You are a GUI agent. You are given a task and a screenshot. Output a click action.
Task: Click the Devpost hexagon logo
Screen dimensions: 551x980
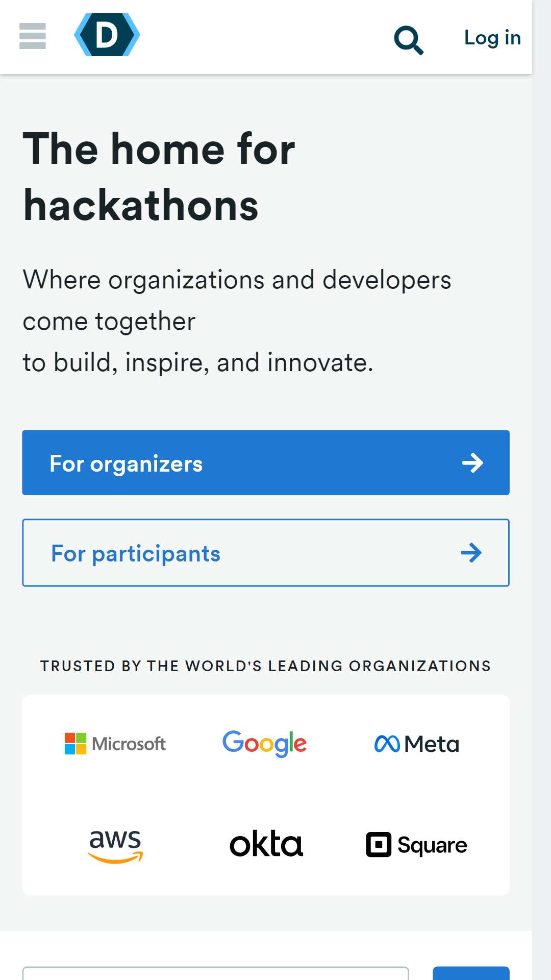click(x=107, y=35)
